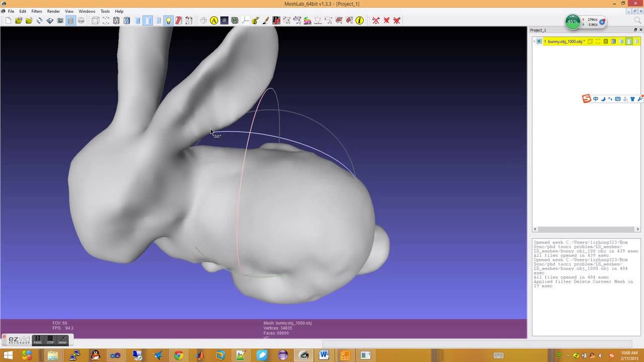Click the Sogou S input method icon
Viewport: 644px width, 362px height.
(586, 99)
